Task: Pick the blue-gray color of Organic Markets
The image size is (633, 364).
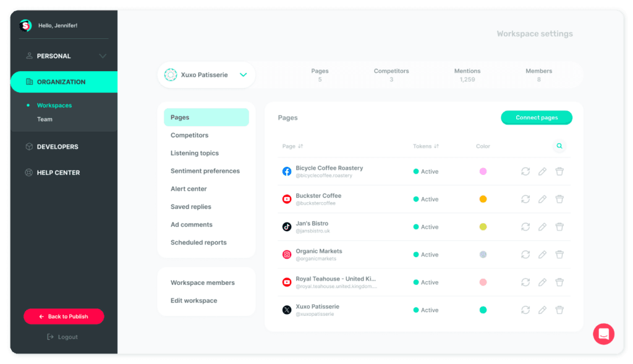Action: click(483, 255)
